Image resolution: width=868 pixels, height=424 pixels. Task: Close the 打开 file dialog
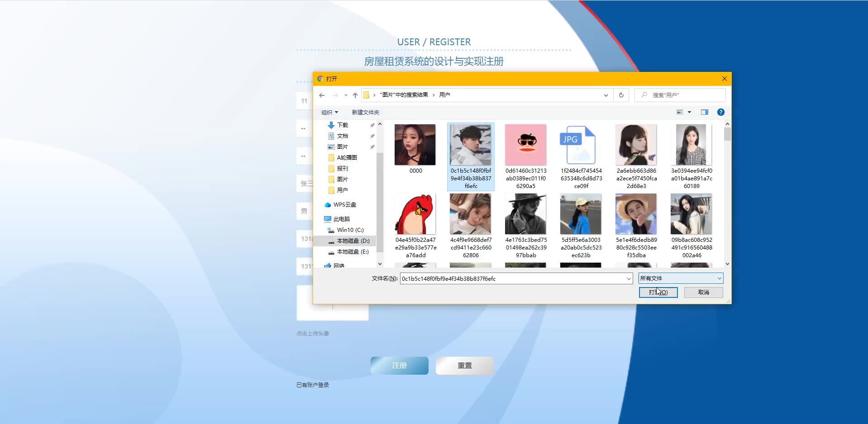click(724, 79)
